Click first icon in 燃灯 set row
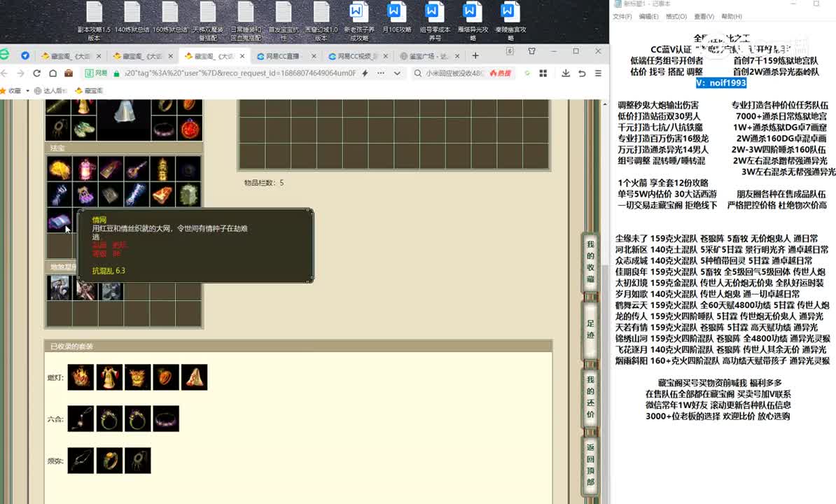Viewport: 836px width, 504px height. coord(81,377)
